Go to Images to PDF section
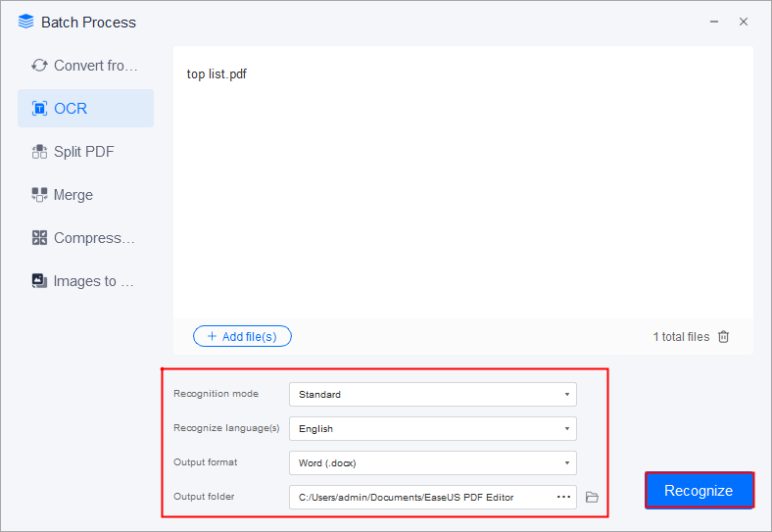Screen dimensions: 772x532 pos(85,281)
